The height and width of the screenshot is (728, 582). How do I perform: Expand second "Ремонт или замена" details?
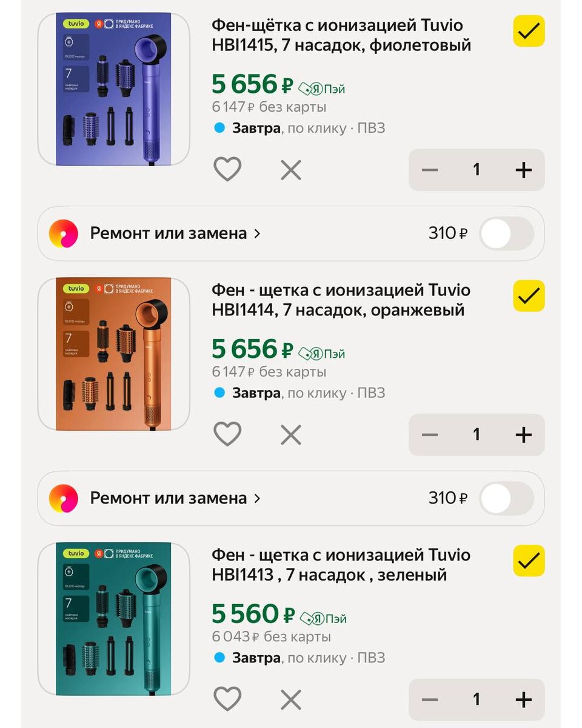tap(175, 498)
